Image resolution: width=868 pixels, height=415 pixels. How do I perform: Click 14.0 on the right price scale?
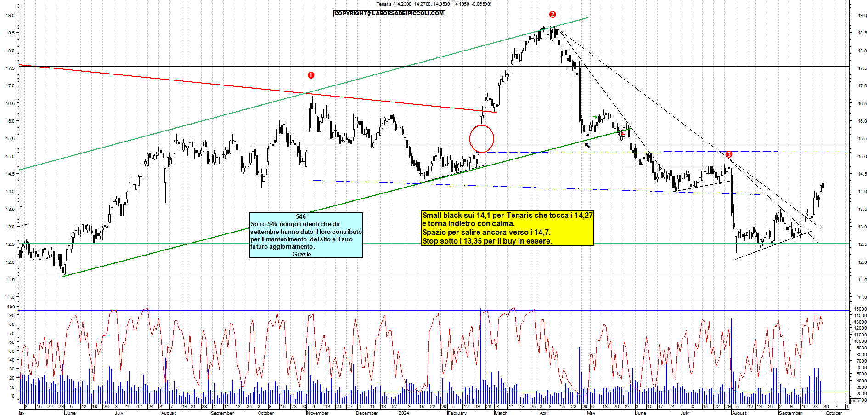point(862,191)
